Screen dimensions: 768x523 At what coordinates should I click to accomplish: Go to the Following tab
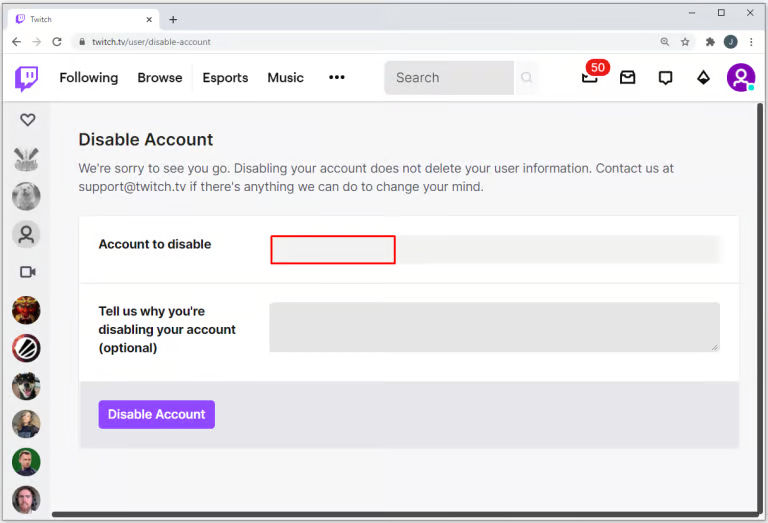pos(89,77)
